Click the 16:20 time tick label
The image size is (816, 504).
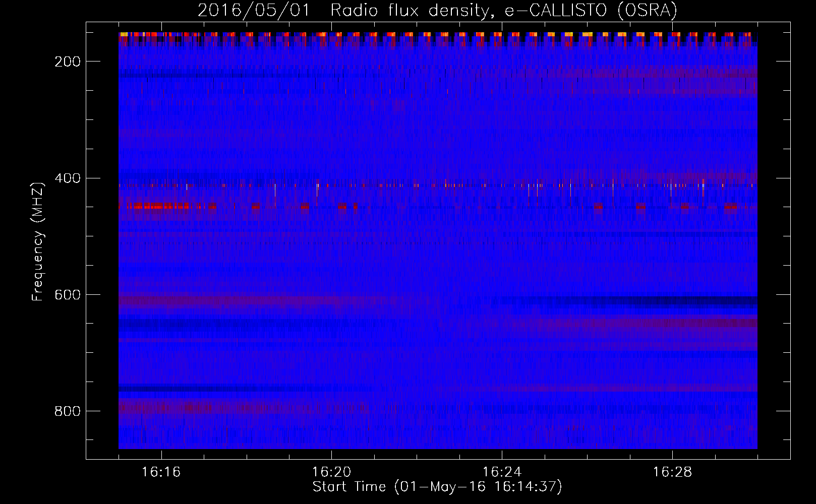[x=331, y=472]
